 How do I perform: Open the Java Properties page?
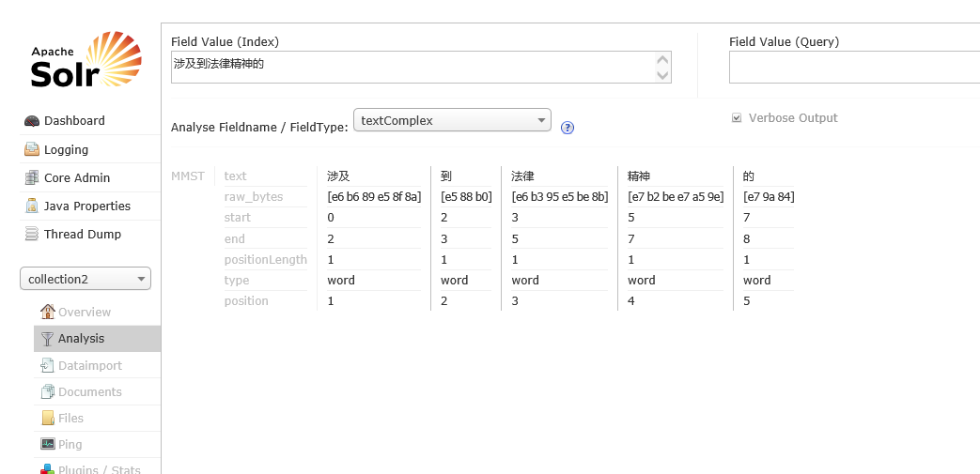click(x=86, y=206)
